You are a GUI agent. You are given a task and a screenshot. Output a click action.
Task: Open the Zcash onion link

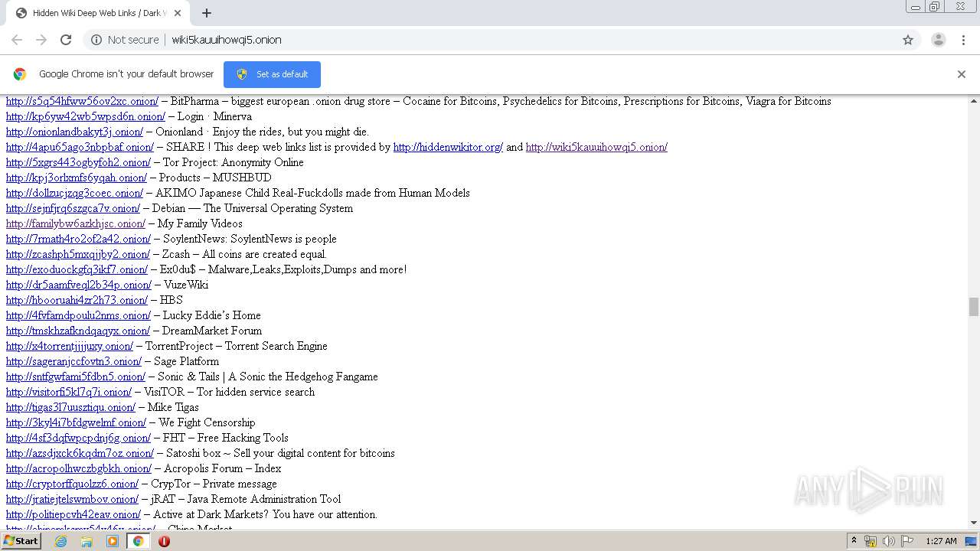(x=78, y=254)
